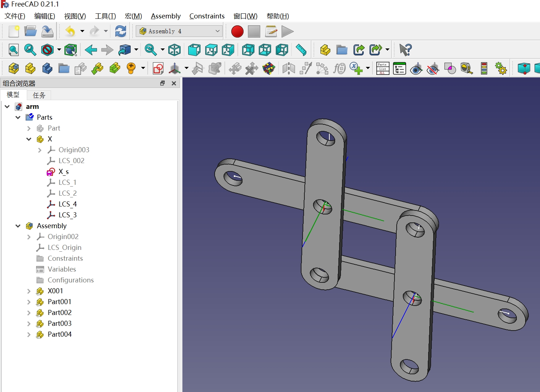Collapse the Parts group in tree
The width and height of the screenshot is (540, 392).
pos(18,118)
